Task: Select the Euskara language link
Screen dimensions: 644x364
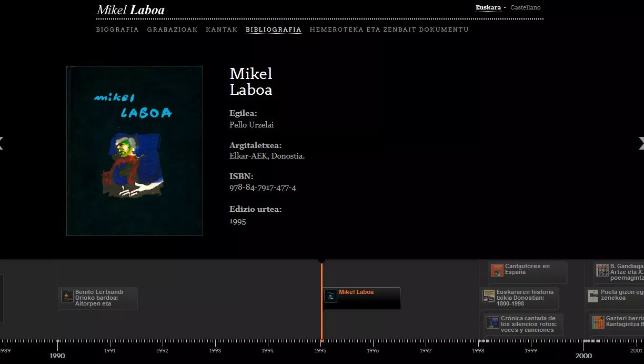Action: pyautogui.click(x=488, y=7)
